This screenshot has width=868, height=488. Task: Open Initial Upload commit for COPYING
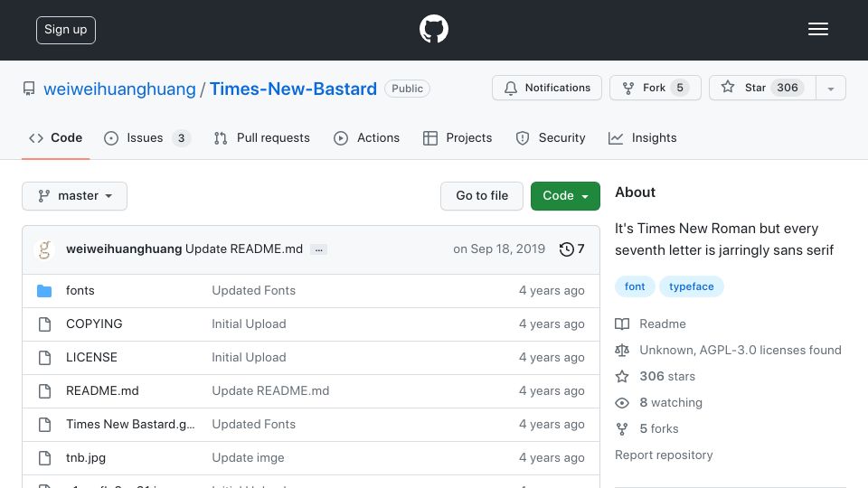pyautogui.click(x=249, y=324)
